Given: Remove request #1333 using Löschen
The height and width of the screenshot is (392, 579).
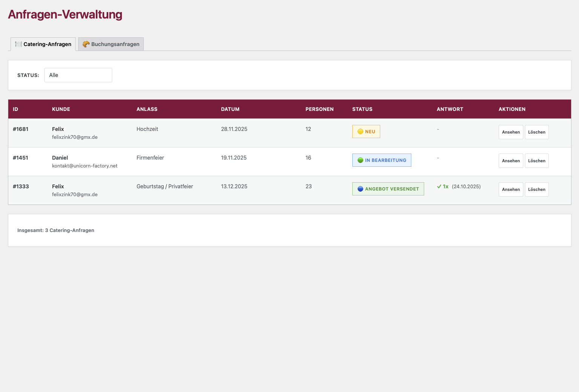Looking at the screenshot, I should tap(536, 189).
